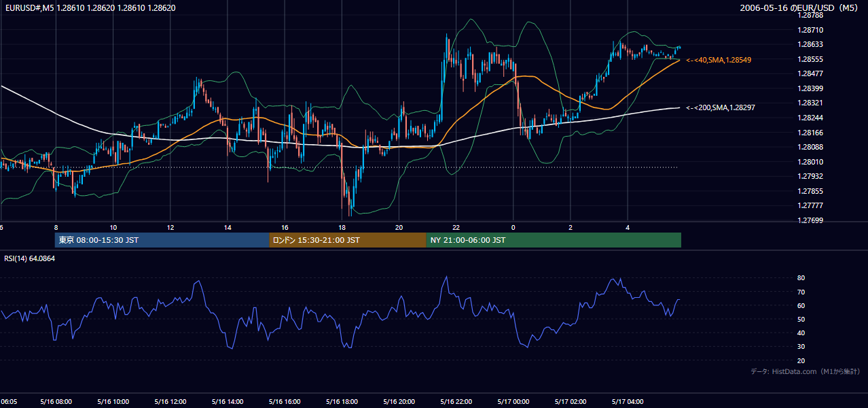The height and width of the screenshot is (408, 868).
Task: Click RSI scale value 20
Action: [801, 360]
